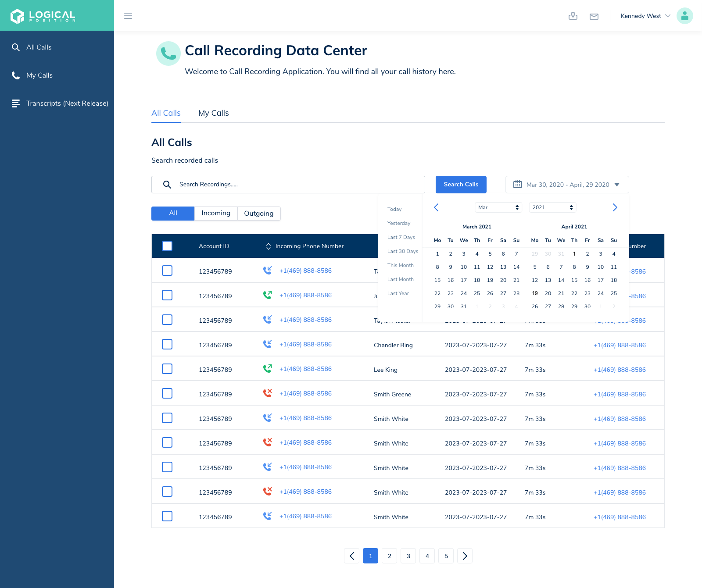Go to the previous page of results
Screen dimensions: 702x588
pos(351,556)
